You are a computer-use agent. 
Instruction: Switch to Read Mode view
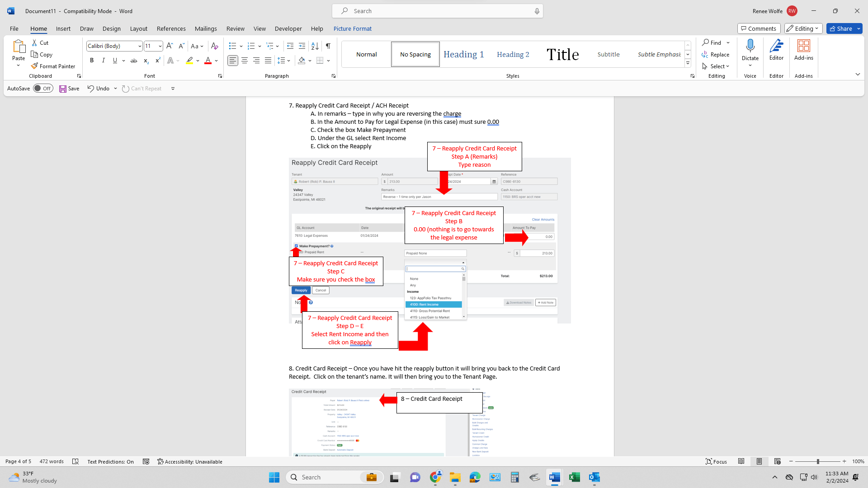click(x=741, y=461)
